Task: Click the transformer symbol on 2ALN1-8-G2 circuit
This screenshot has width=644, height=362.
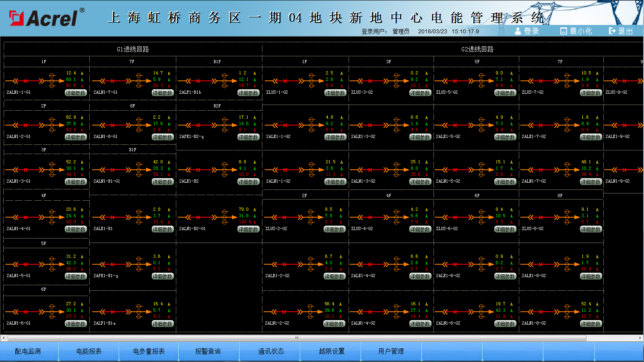Action: click(567, 312)
